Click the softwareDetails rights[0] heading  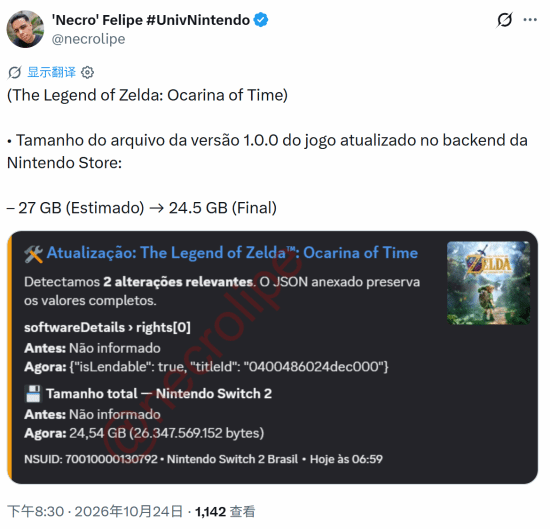click(x=107, y=327)
